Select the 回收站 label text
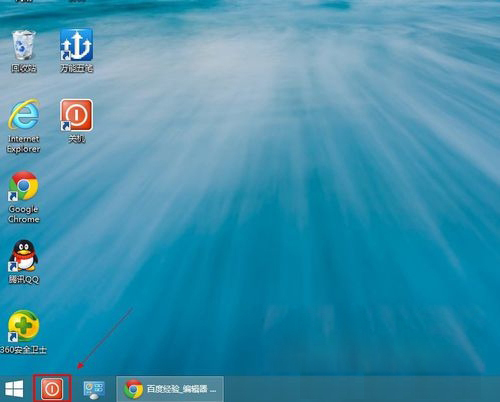500x402 pixels. click(x=24, y=68)
